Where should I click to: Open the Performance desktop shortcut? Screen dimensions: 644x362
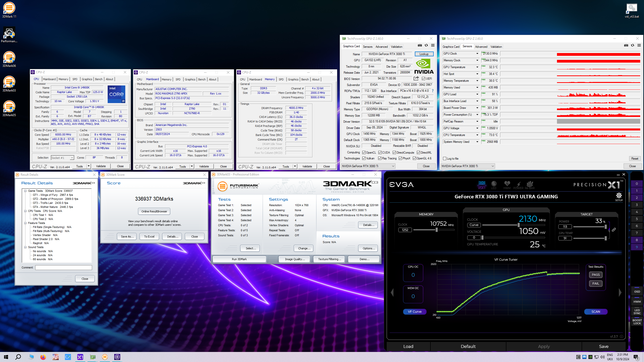[x=9, y=35]
